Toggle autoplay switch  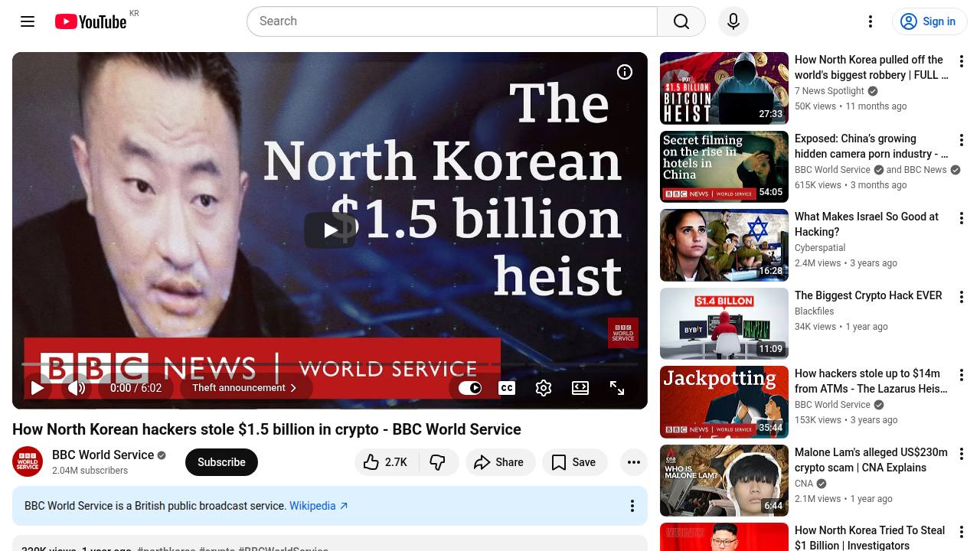coord(469,388)
